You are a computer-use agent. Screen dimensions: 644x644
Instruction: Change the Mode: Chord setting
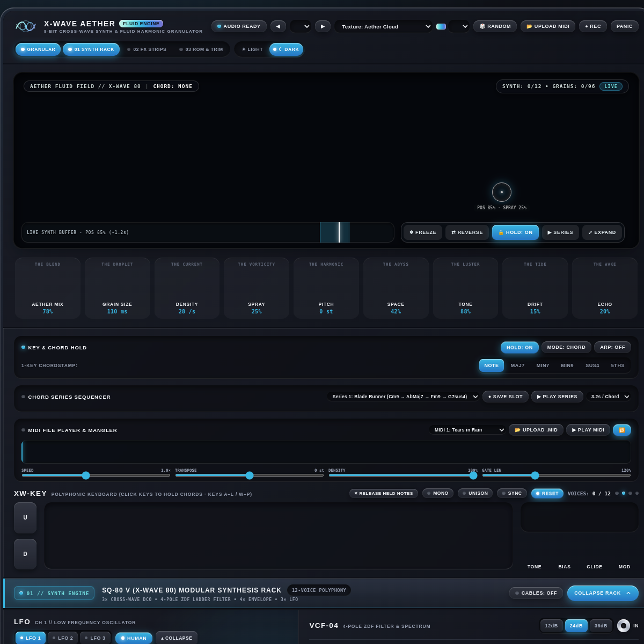coord(566,347)
